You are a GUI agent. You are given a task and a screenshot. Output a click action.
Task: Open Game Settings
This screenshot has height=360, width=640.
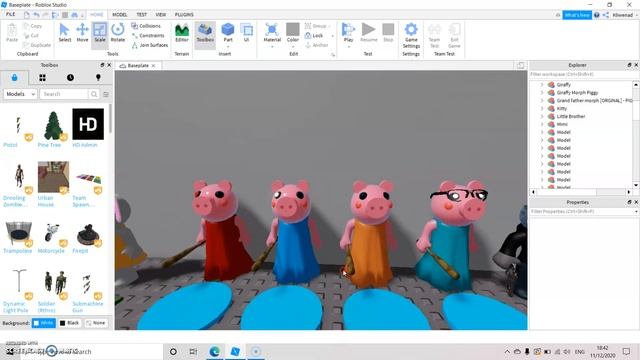tap(411, 35)
